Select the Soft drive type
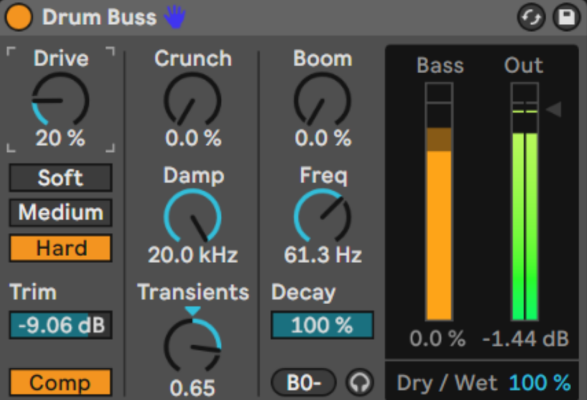 [x=61, y=178]
